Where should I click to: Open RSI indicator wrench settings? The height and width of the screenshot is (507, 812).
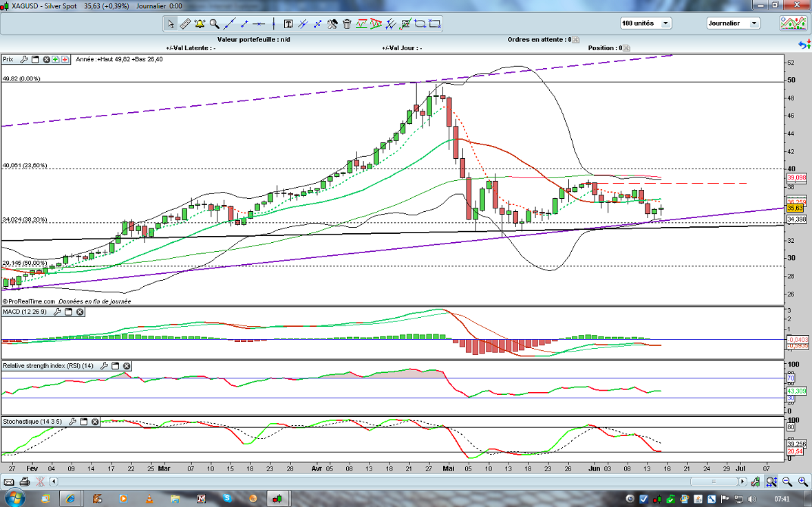[104, 366]
